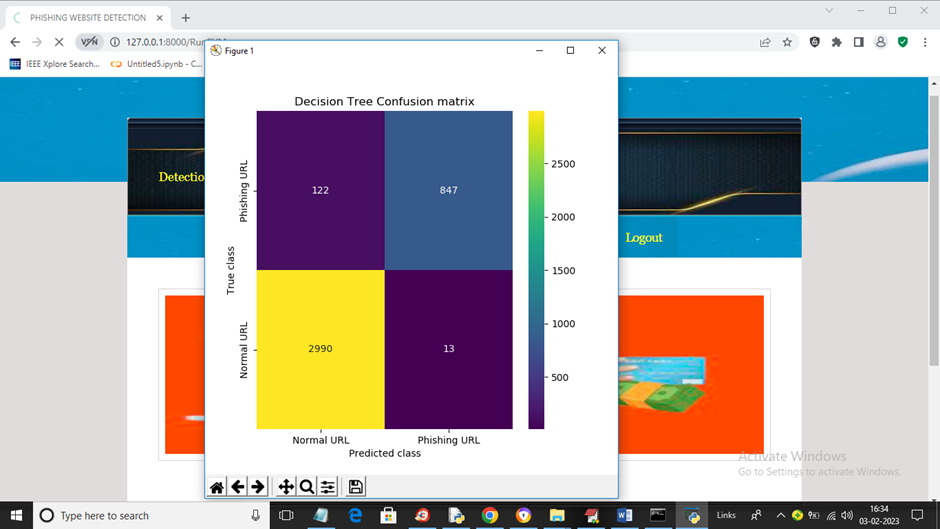Open Microsoft Word from the taskbar
The image size is (940, 529).
[624, 515]
